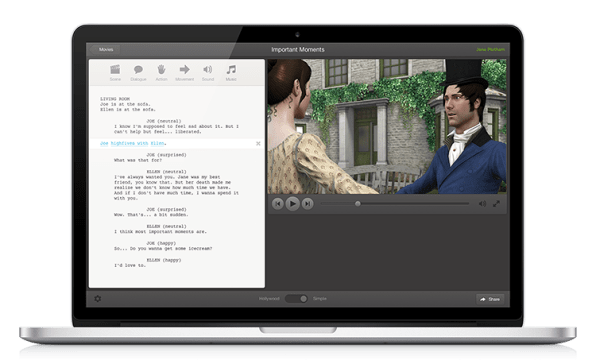Share the movie using Share button
The image size is (596, 364).
(490, 299)
